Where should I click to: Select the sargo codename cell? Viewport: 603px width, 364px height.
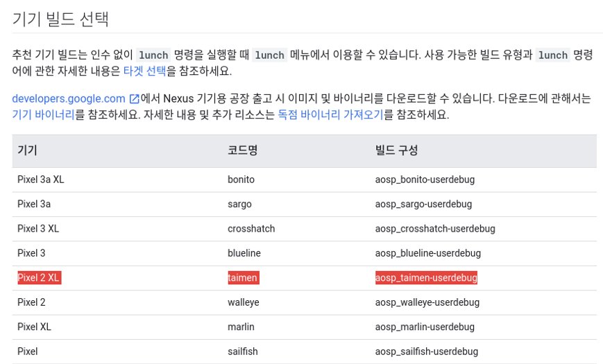(x=239, y=204)
